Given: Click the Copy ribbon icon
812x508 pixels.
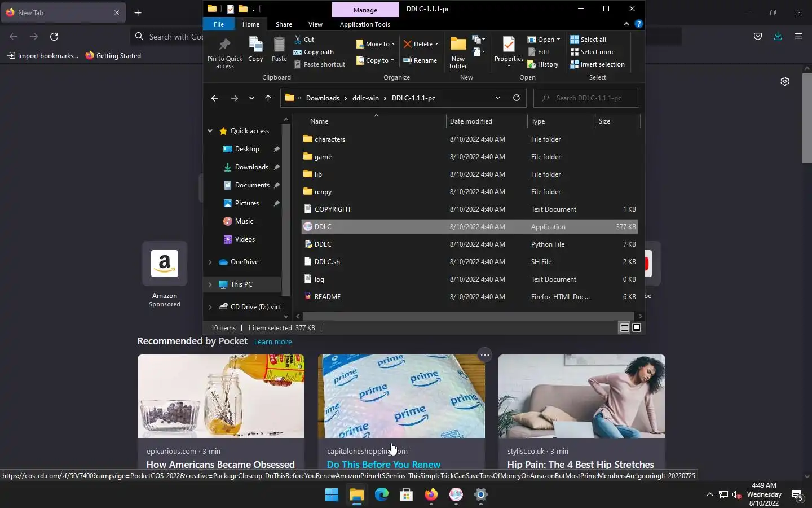Looking at the screenshot, I should point(255,50).
